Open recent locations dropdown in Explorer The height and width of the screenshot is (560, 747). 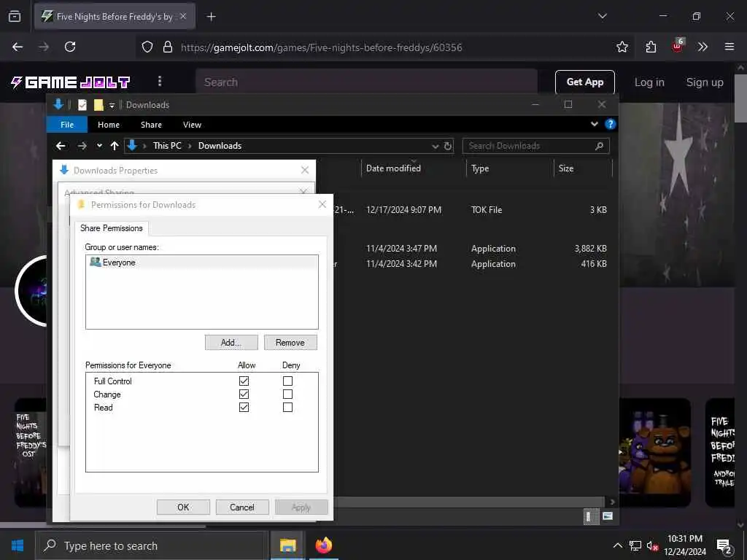point(99,146)
